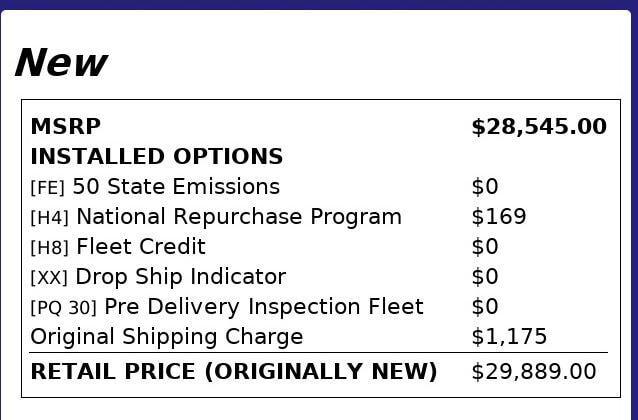Click the [XX] option code

(x=50, y=278)
